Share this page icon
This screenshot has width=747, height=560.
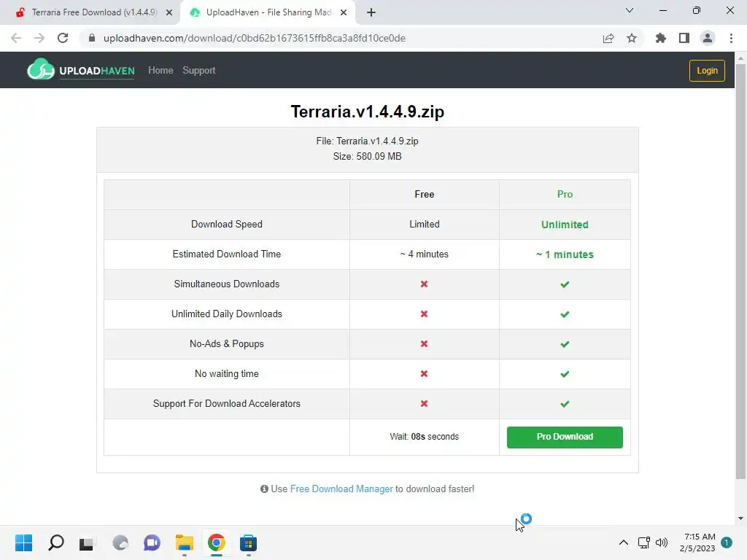point(608,38)
